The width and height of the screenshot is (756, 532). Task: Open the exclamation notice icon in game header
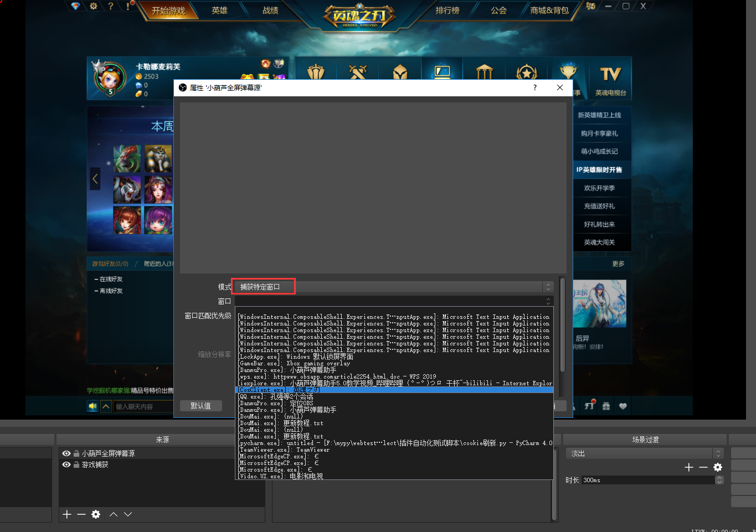click(x=128, y=6)
